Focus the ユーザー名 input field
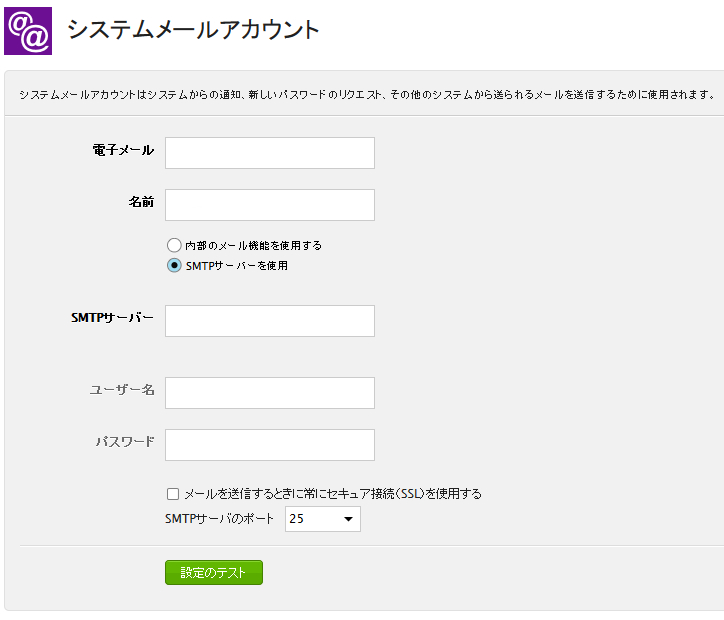 270,393
